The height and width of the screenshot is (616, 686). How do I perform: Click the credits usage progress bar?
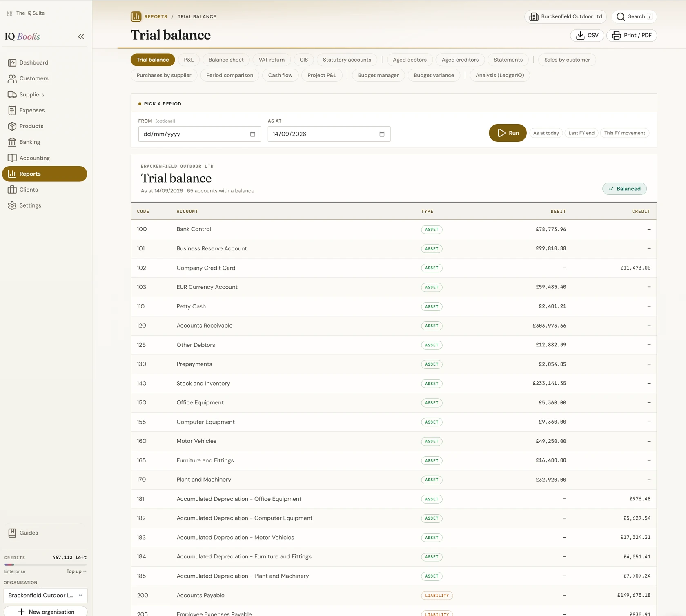(x=45, y=565)
